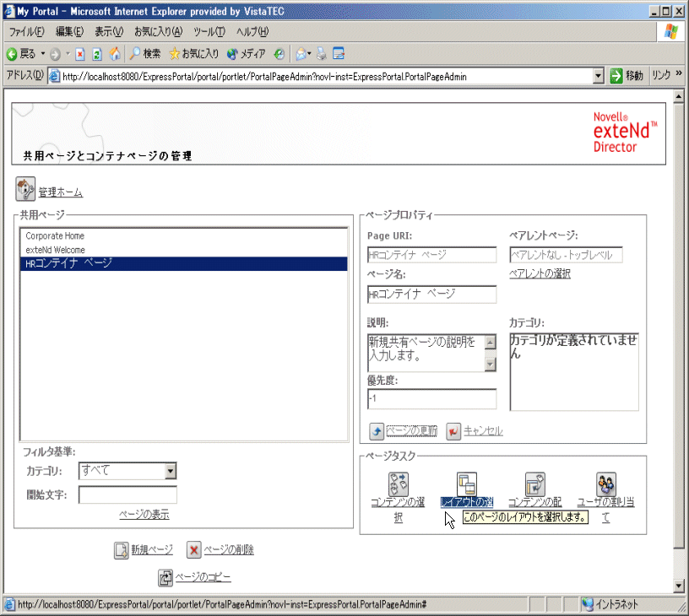
Task: Open the Tools (ツール) menu
Action: [x=209, y=31]
